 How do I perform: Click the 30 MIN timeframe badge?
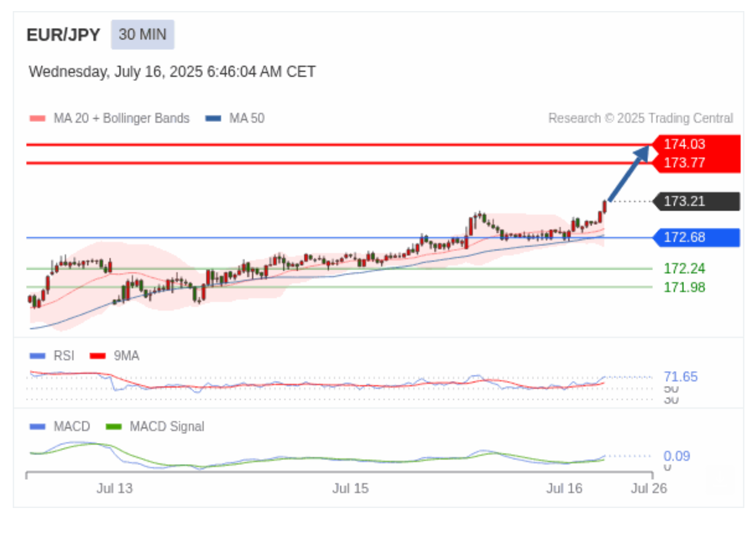pyautogui.click(x=142, y=34)
